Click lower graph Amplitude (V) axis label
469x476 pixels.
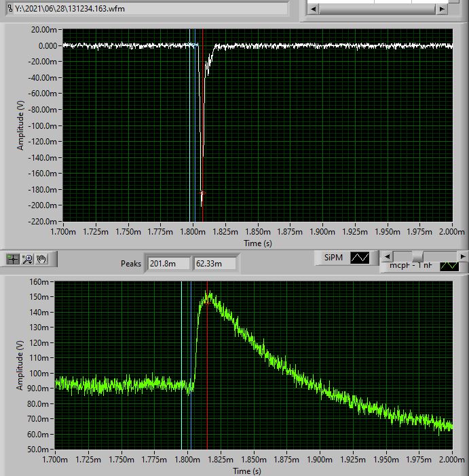(x=20, y=365)
